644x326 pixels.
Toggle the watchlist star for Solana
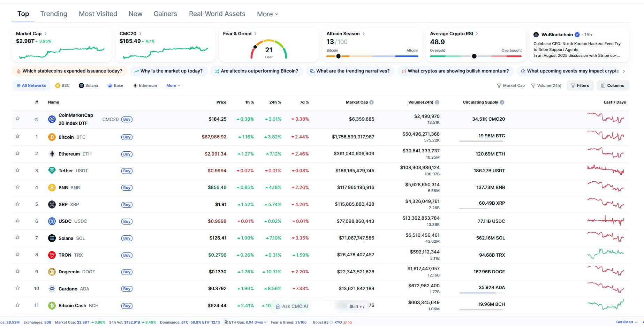[x=17, y=238]
